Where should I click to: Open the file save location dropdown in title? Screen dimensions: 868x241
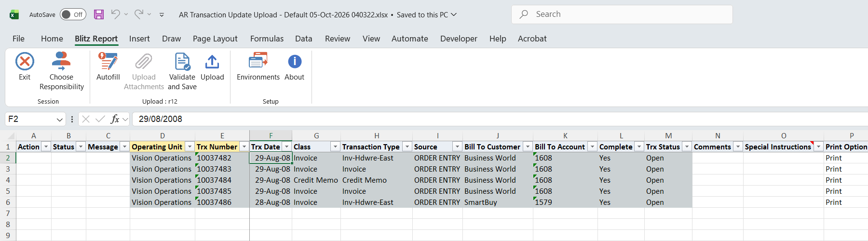click(x=454, y=14)
